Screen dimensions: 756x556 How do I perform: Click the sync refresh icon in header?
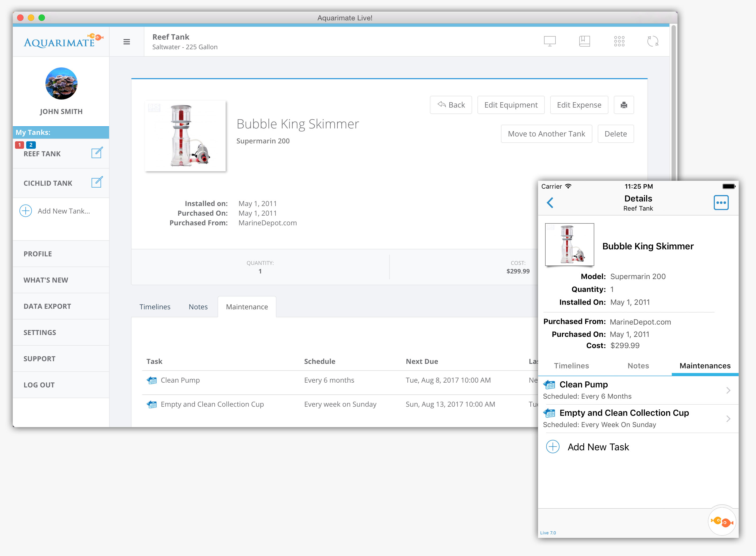click(x=653, y=41)
